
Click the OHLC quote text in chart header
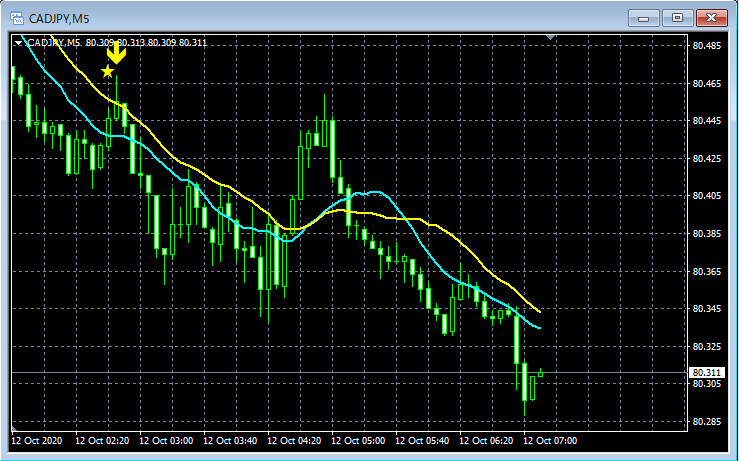pos(146,43)
